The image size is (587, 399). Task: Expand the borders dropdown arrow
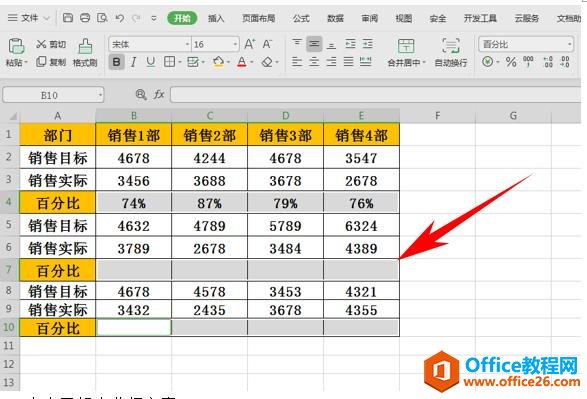(180, 62)
